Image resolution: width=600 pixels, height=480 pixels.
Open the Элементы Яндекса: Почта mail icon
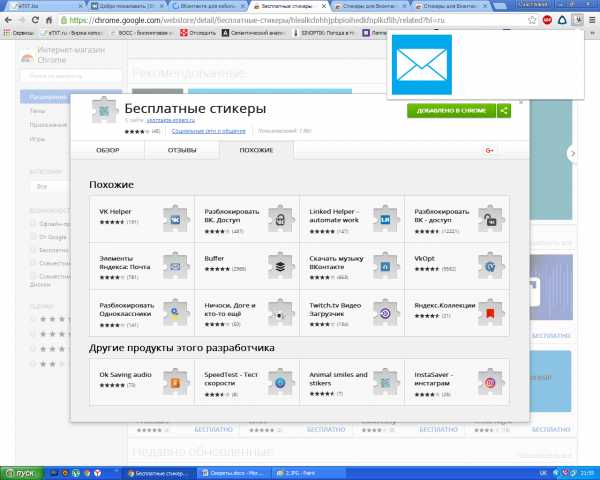coord(176,266)
